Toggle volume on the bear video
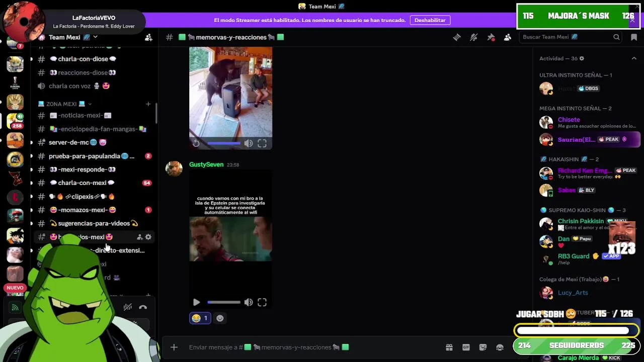The image size is (644, 362). pyautogui.click(x=249, y=143)
